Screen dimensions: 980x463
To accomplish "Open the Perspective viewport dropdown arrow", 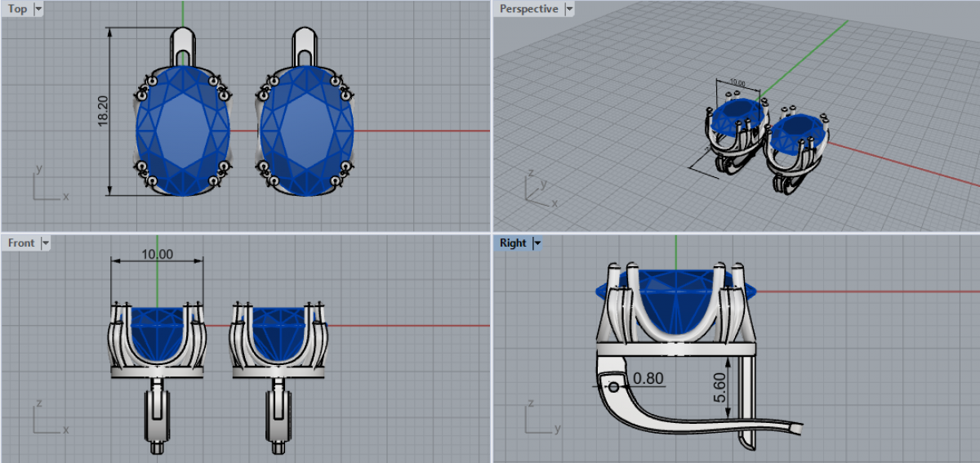I will [569, 9].
